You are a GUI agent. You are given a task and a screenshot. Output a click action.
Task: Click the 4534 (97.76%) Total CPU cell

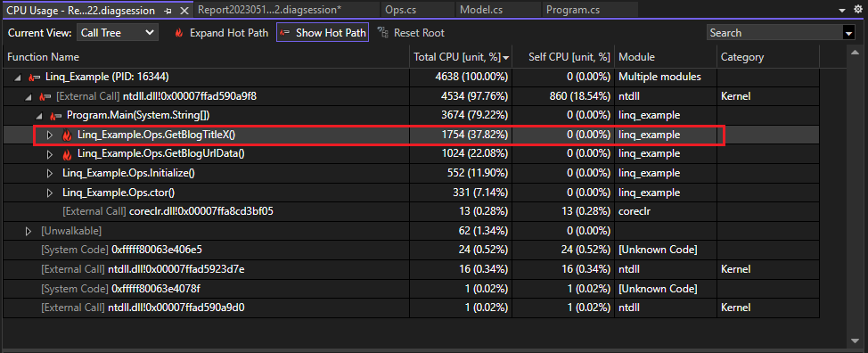click(x=461, y=96)
